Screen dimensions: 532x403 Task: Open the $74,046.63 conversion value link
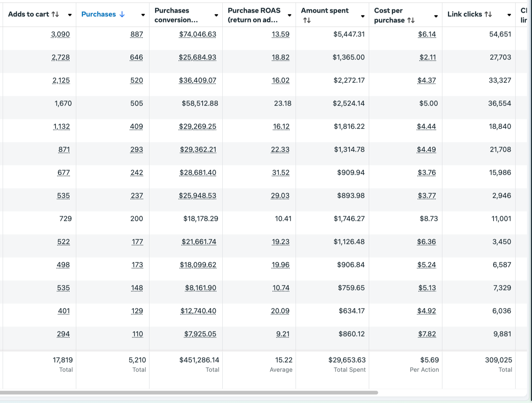click(x=198, y=34)
